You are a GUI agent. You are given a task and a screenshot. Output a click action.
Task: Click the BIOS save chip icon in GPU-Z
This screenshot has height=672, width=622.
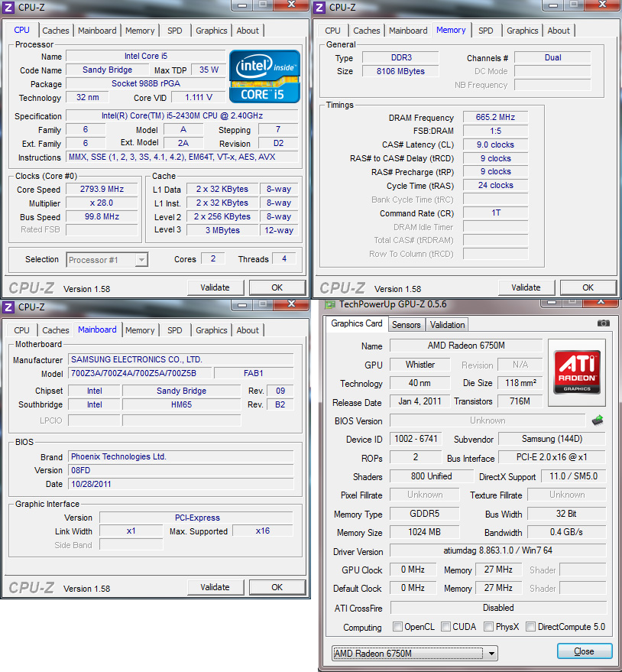pyautogui.click(x=598, y=420)
